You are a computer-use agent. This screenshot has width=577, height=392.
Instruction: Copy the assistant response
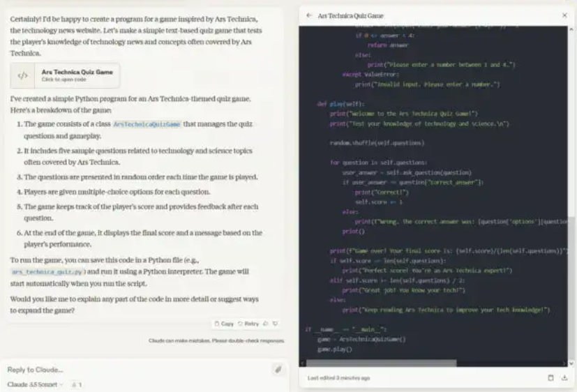(224, 324)
